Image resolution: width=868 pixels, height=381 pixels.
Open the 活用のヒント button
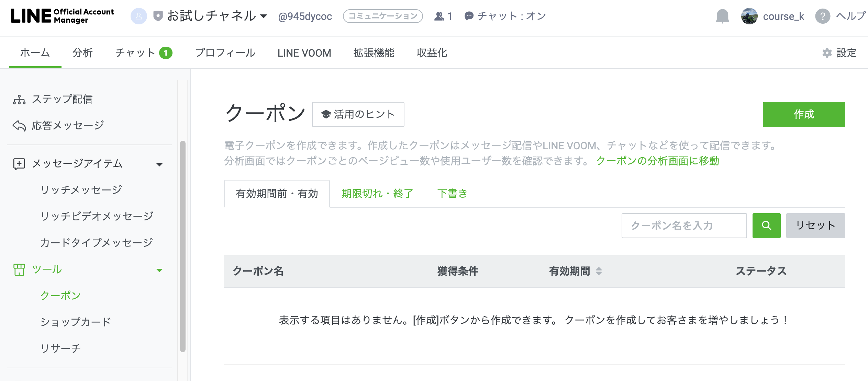pos(358,114)
